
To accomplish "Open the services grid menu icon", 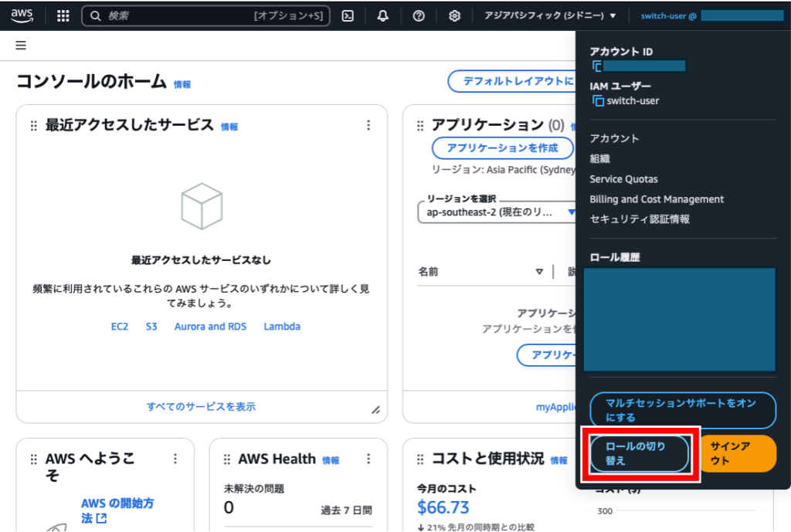I will coord(63,16).
